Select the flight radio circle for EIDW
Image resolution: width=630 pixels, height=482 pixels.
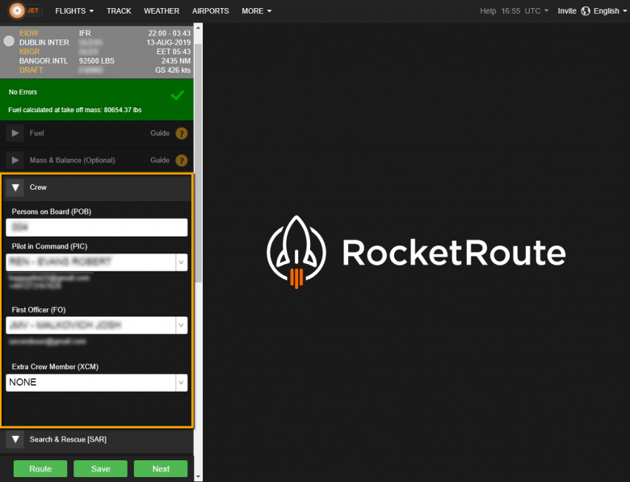[9, 41]
